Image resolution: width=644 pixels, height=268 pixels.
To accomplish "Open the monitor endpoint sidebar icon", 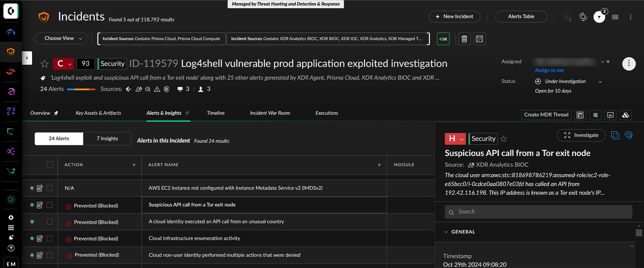I will tap(11, 131).
